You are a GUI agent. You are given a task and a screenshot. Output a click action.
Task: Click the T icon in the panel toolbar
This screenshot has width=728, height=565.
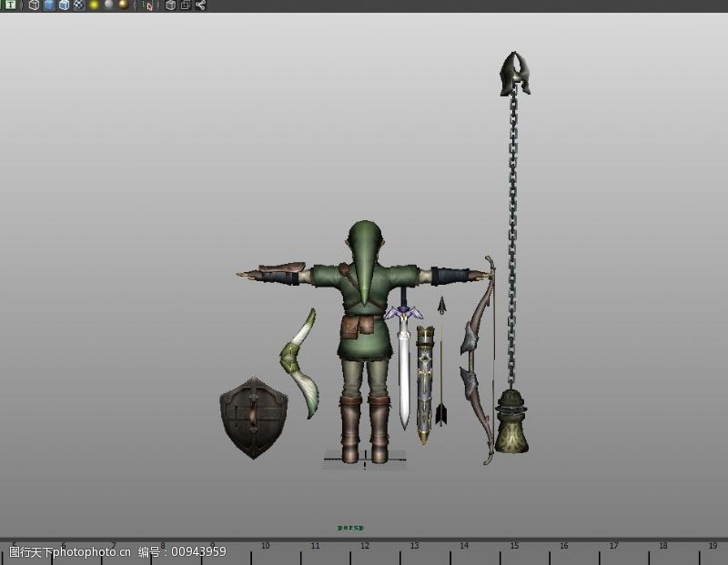click(11, 5)
